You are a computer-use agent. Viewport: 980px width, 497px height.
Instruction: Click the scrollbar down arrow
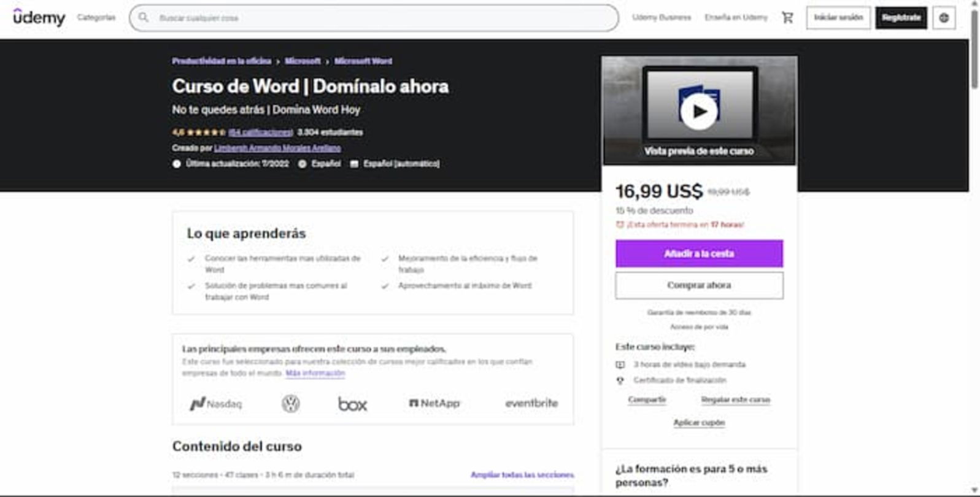[974, 490]
